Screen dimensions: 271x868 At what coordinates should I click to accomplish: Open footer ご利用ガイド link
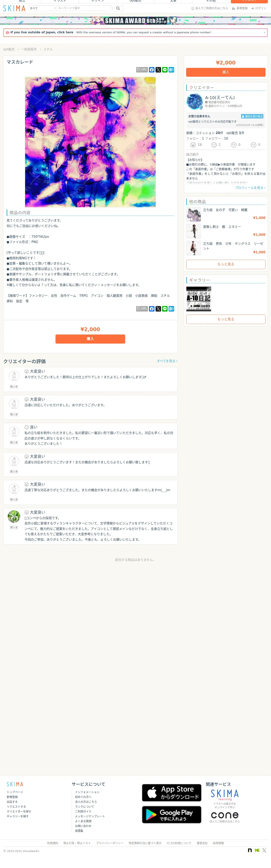83,811
